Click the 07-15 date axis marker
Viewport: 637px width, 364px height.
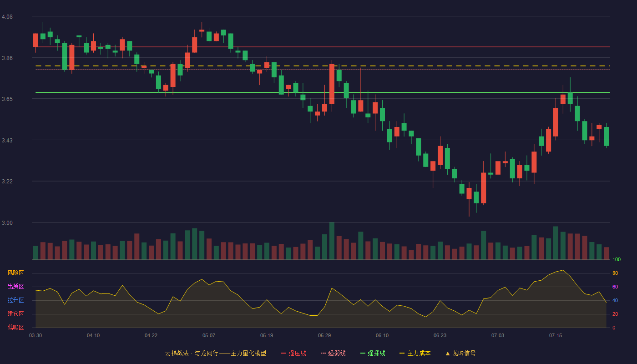coord(556,335)
